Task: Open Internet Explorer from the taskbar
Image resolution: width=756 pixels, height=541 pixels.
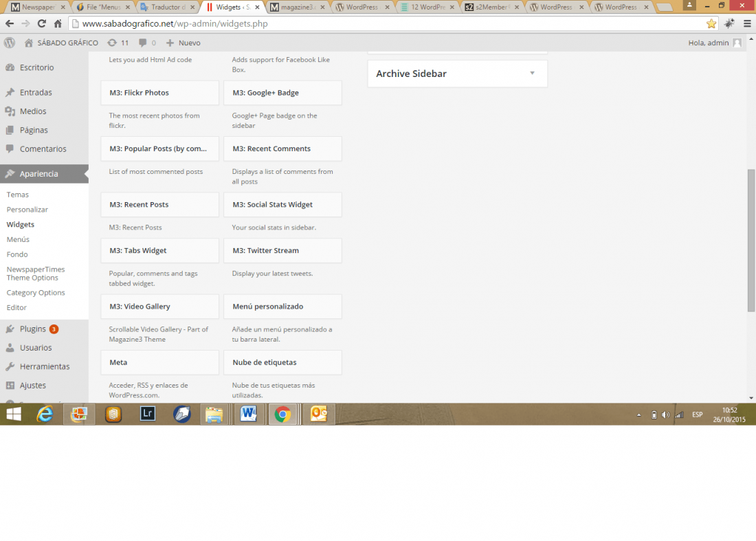Action: (45, 415)
